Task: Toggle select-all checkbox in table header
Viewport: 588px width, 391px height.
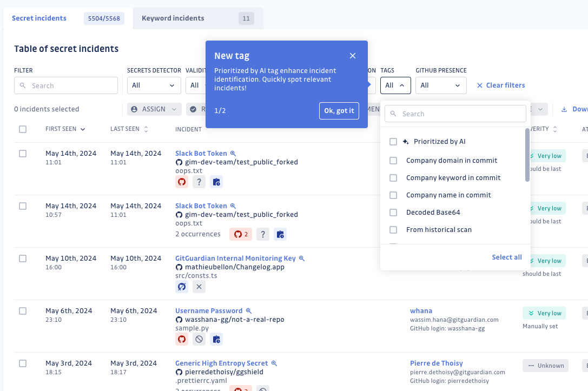Action: 23,129
